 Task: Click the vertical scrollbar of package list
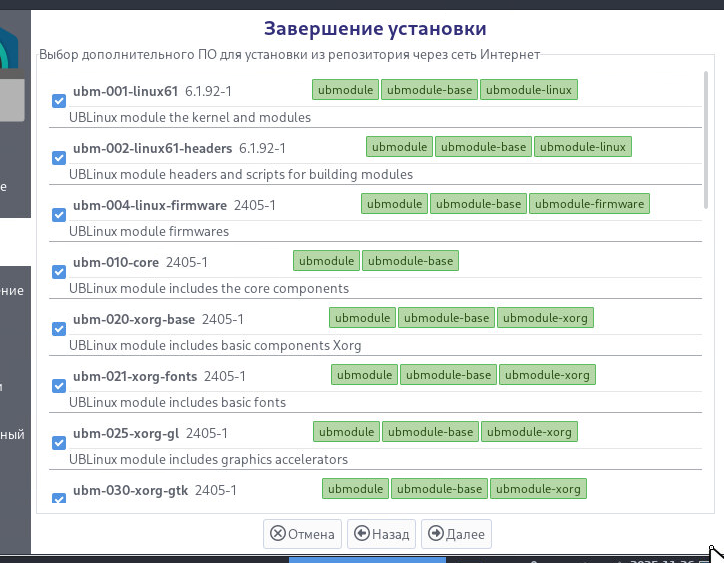tap(706, 139)
